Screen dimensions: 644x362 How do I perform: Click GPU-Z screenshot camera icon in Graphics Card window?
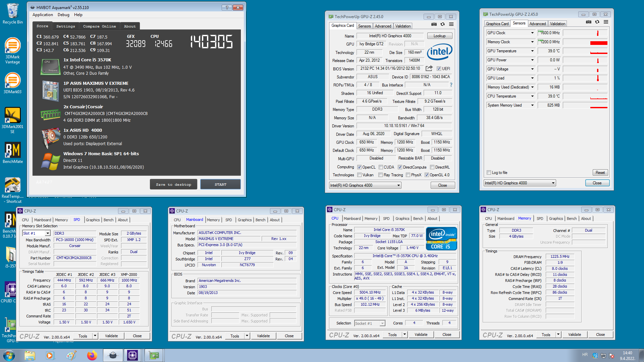(x=434, y=24)
